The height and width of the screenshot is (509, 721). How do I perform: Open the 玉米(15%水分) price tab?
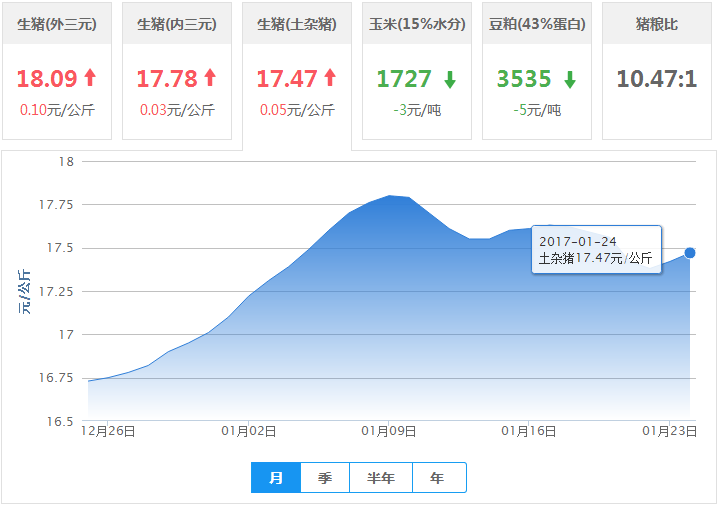pyautogui.click(x=417, y=71)
